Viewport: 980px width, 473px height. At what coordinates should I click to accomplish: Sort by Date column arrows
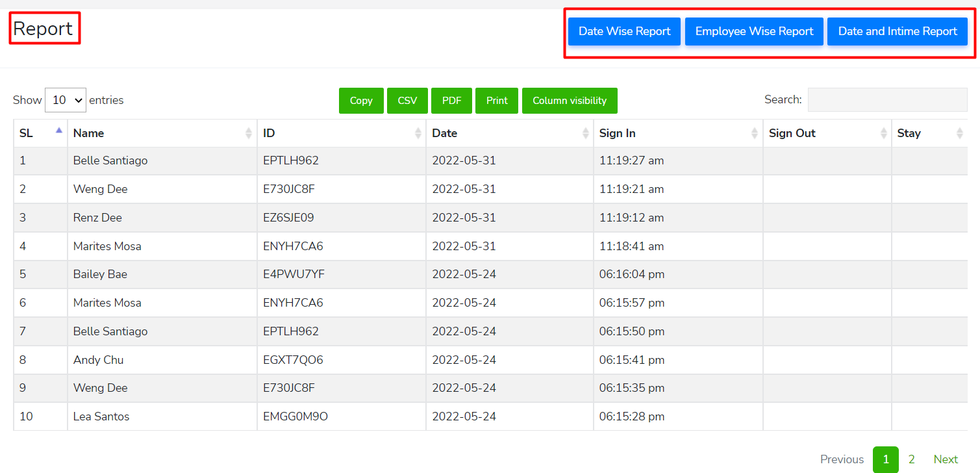586,133
